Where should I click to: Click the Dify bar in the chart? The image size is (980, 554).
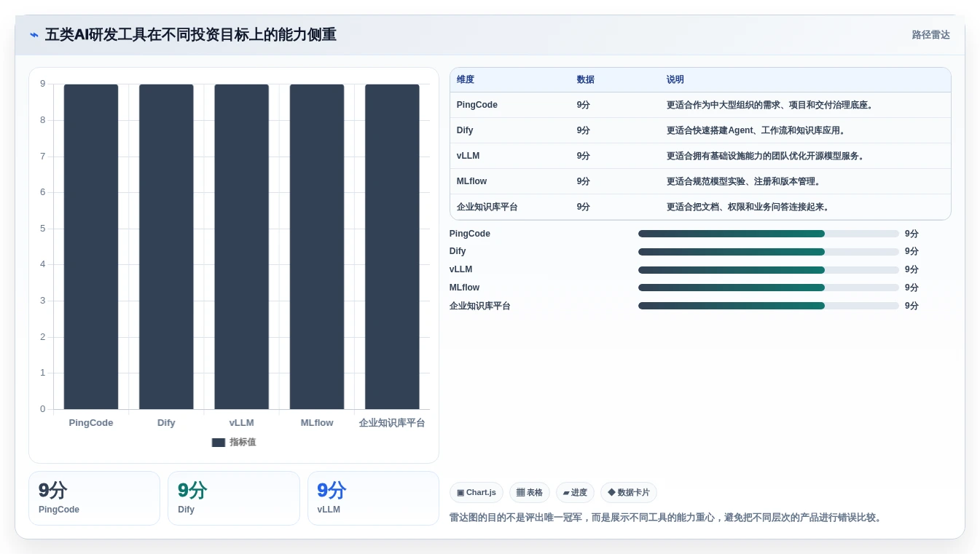tap(166, 247)
